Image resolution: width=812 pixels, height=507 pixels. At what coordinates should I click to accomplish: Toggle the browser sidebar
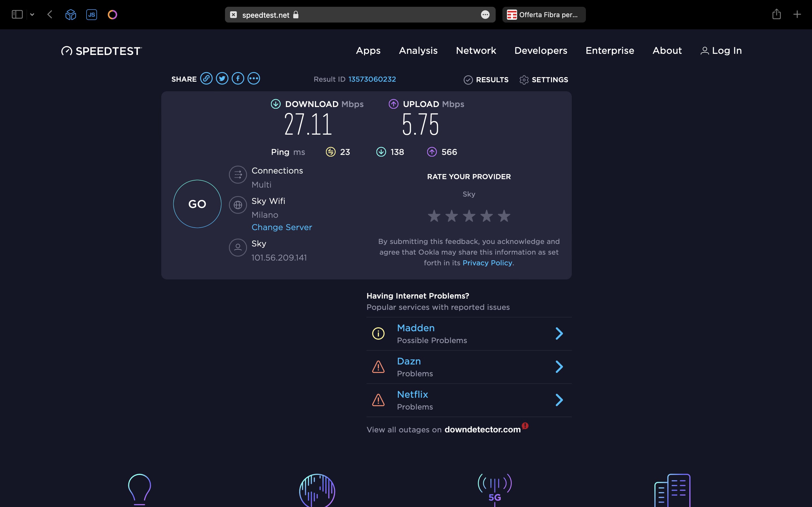tap(17, 14)
